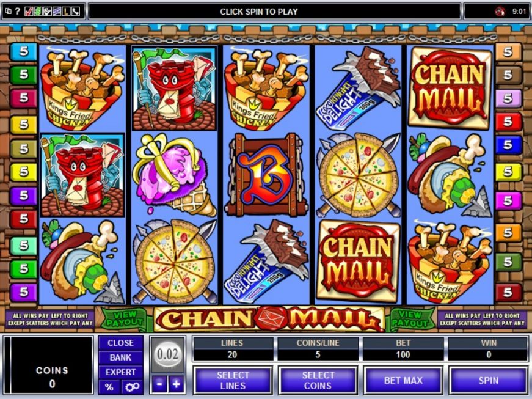Open the right View Payout banner
The image size is (532, 399).
(x=410, y=319)
